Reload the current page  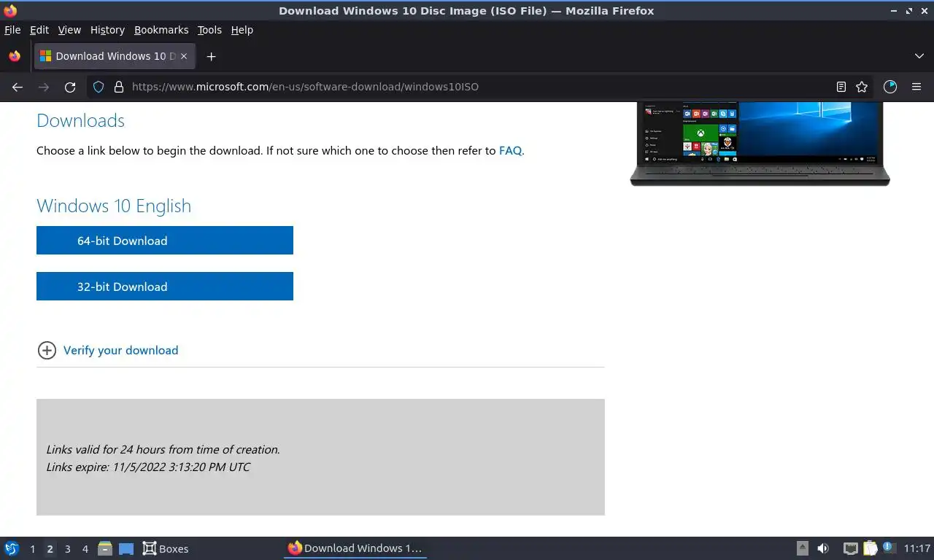click(x=70, y=87)
